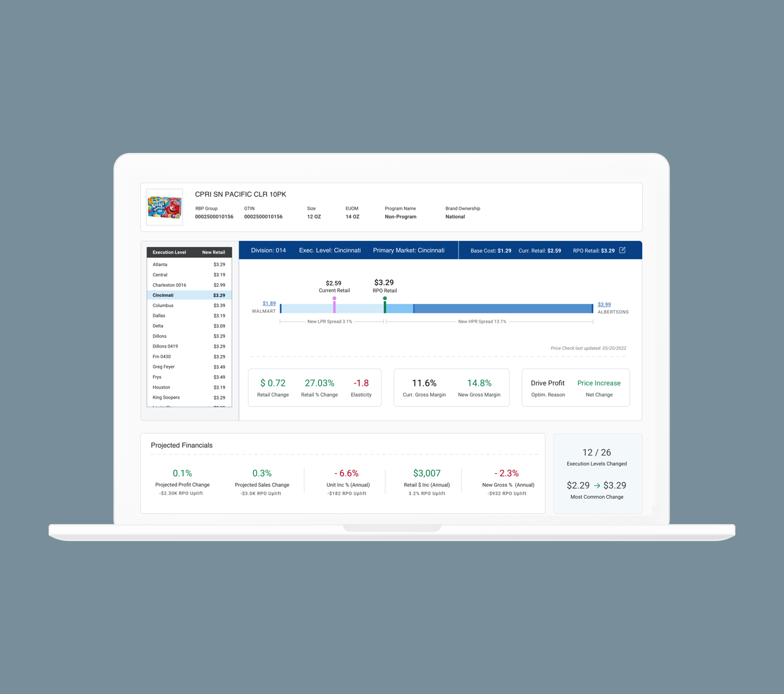The image size is (784, 694).
Task: Click Primary Market: Cincinnati label
Action: pos(409,250)
